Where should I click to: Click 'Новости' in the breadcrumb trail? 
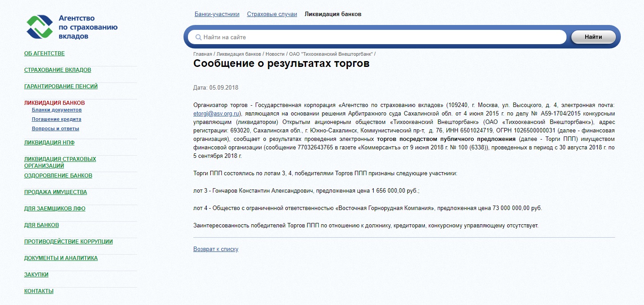click(275, 54)
